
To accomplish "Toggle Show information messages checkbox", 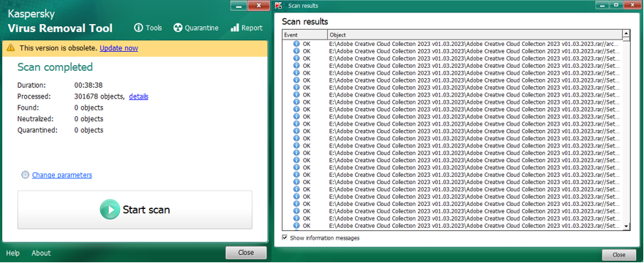I will point(285,237).
